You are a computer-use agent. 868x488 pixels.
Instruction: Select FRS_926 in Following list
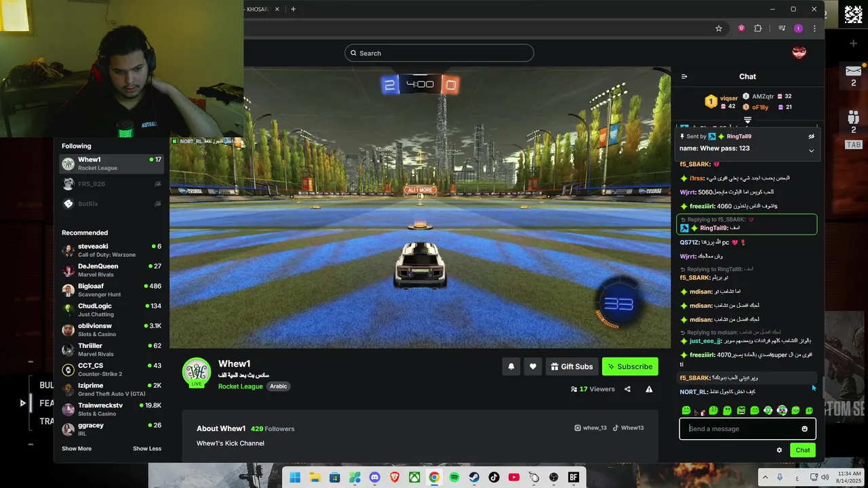coord(112,184)
